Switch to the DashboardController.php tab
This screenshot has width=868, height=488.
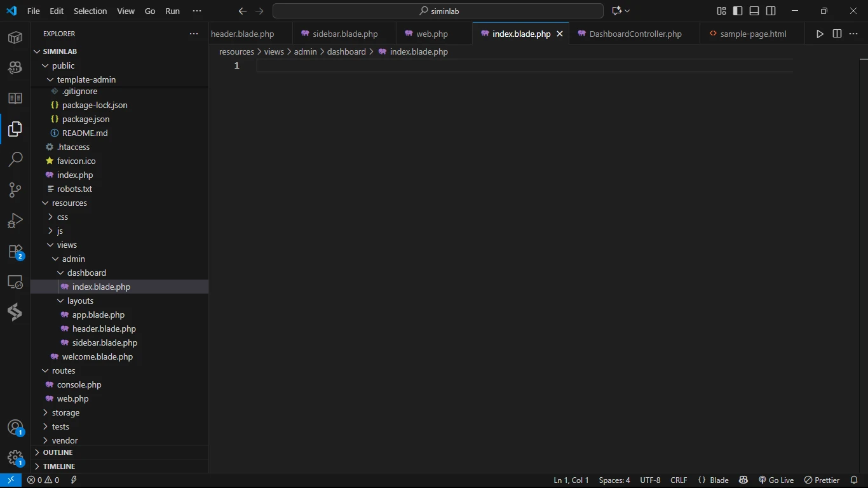(635, 34)
